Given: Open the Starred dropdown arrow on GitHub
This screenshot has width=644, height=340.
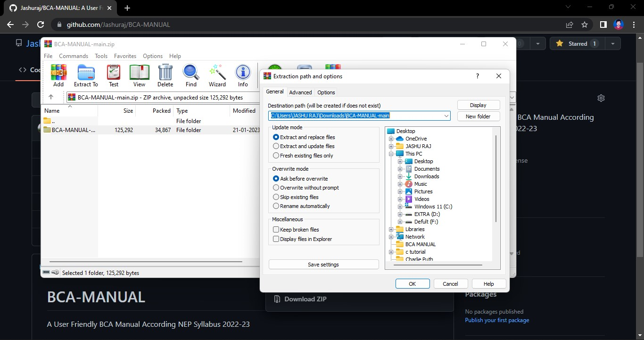Looking at the screenshot, I should (612, 43).
